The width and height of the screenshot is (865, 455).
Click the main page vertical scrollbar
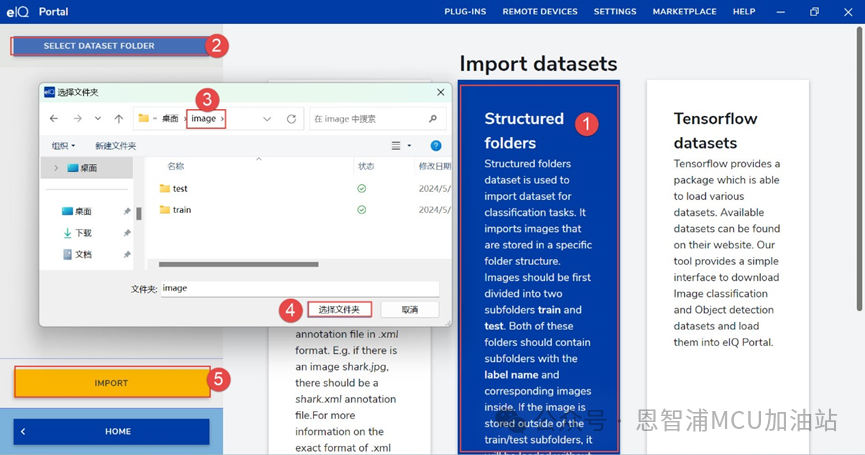pyautogui.click(x=859, y=168)
